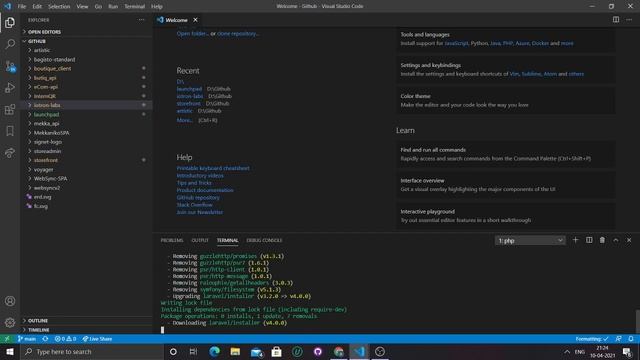
Task: Close the terminal panel
Action: pyautogui.click(x=629, y=240)
